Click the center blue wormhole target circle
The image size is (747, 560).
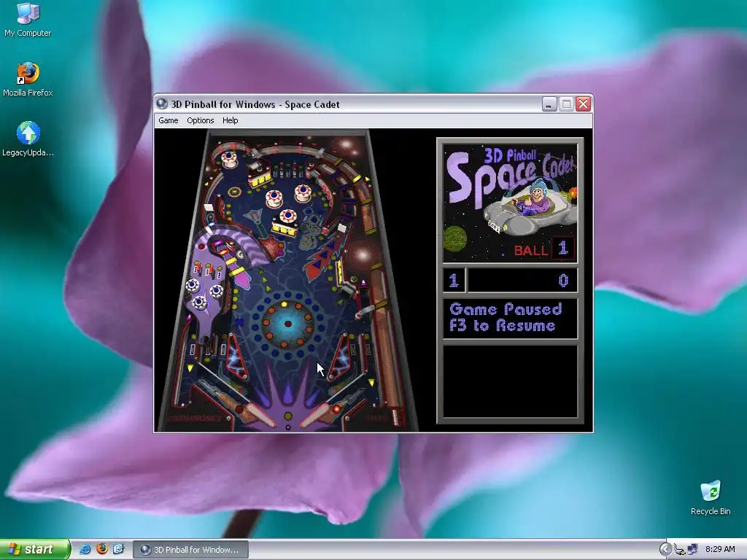coord(287,324)
